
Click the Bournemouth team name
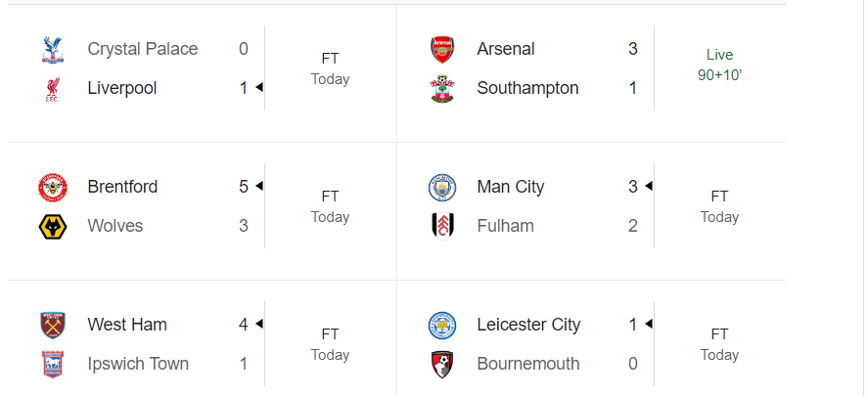pyautogui.click(x=528, y=364)
